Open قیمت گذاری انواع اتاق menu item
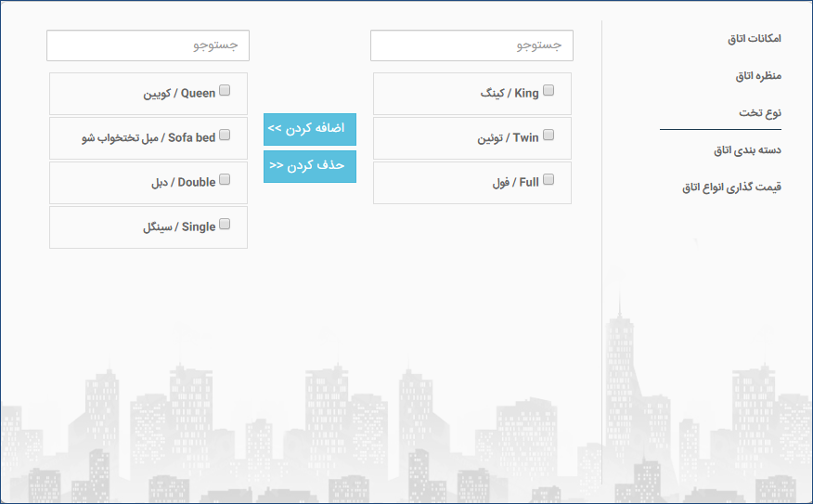Screen dimensions: 813x504 (731, 187)
